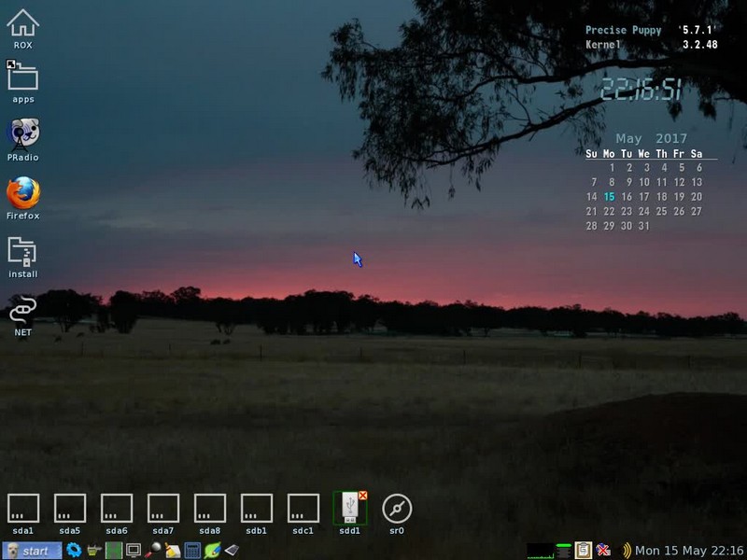Open the sr0 optical drive icon

pos(397,509)
